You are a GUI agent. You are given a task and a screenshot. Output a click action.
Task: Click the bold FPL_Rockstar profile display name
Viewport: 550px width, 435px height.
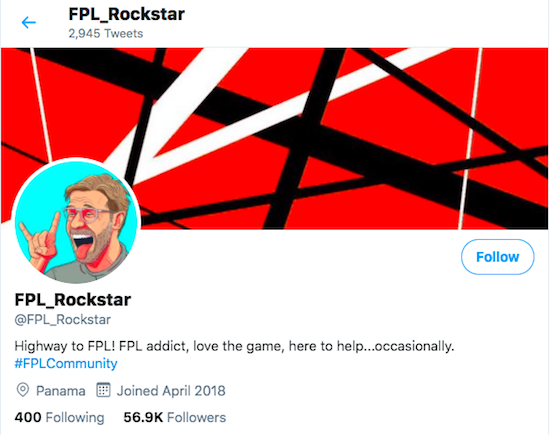pos(73,300)
